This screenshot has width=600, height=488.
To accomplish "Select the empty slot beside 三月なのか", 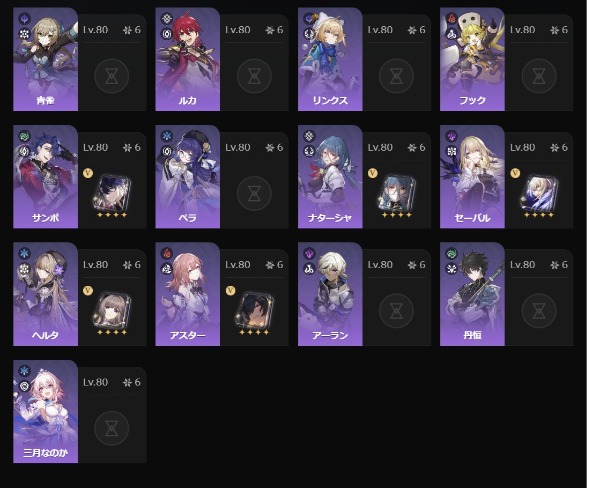I will (111, 428).
